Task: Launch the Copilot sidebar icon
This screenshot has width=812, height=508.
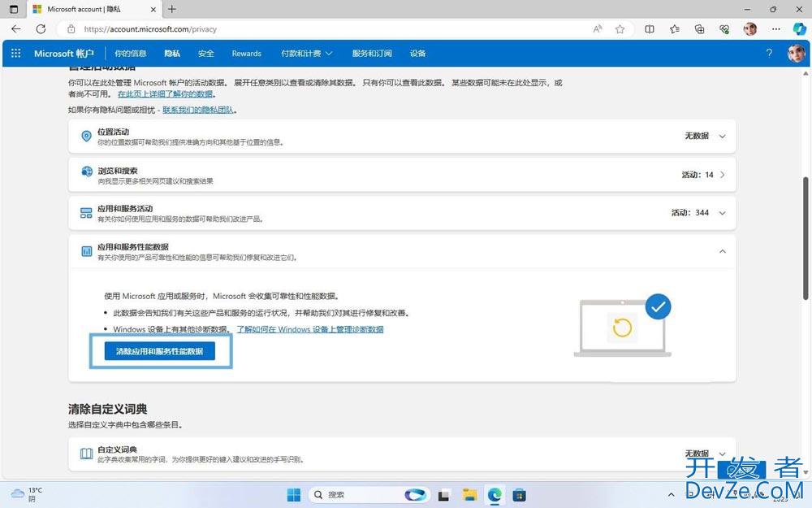Action: coord(800,29)
